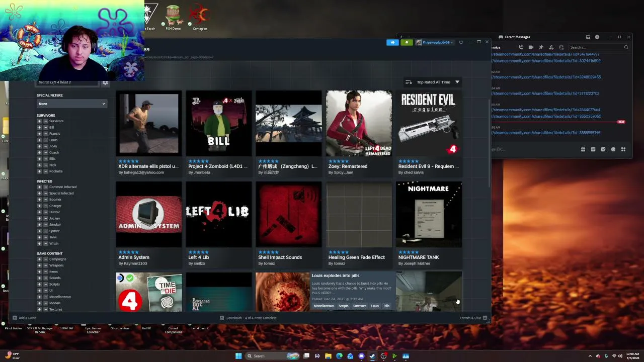Show hidden system tray icons
644x362 pixels.
[x=590, y=356]
